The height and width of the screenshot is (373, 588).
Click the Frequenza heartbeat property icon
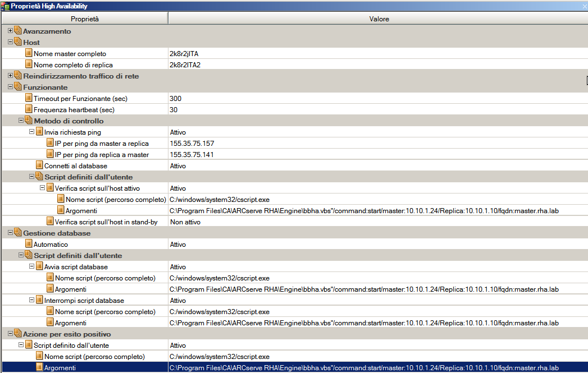tap(29, 109)
